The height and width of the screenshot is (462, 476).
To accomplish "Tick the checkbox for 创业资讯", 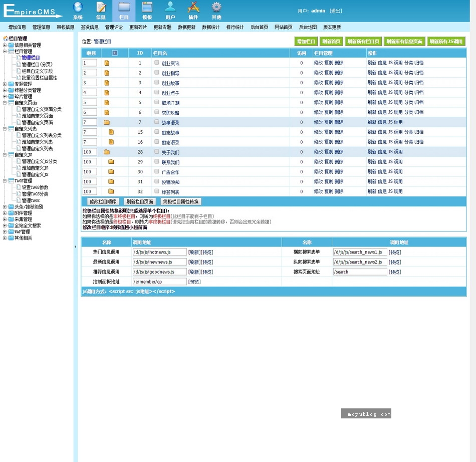I will [x=157, y=63].
